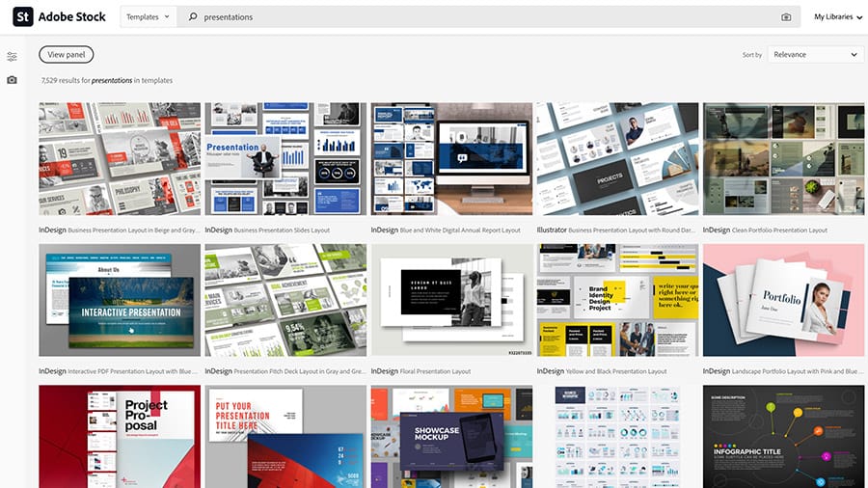Open Floral Presentation Layout thumbnail

[451, 300]
